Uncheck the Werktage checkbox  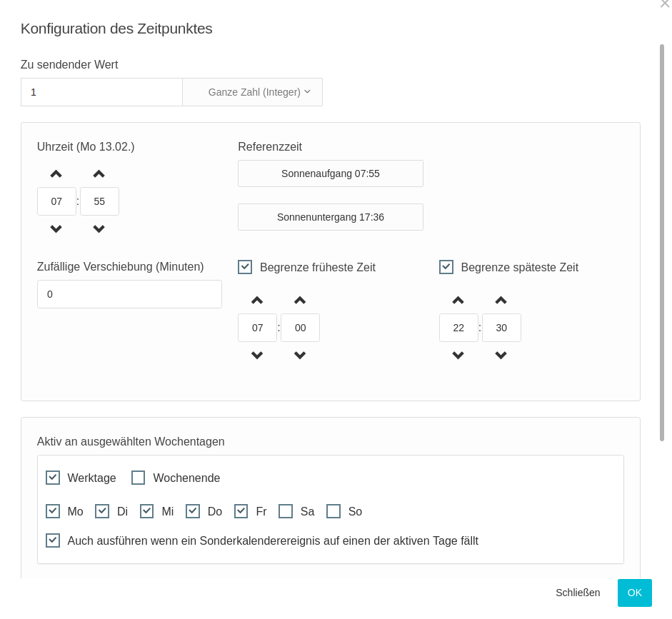coord(53,478)
